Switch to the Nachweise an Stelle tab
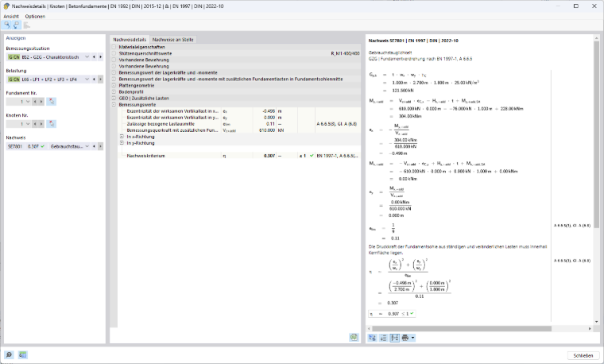The height and width of the screenshot is (364, 604). [172, 40]
